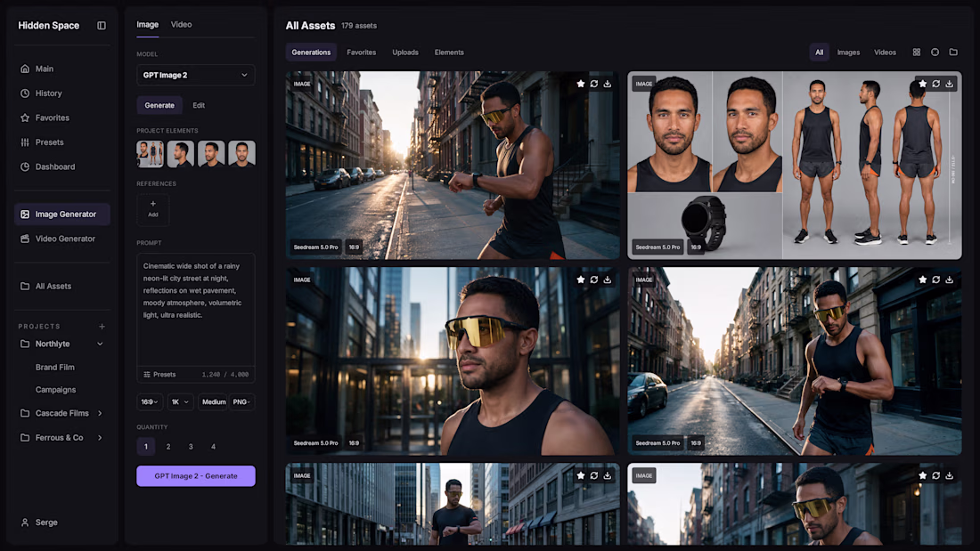Screen dimensions: 980x551
Task: Set quantity to 4
Action: (213, 447)
